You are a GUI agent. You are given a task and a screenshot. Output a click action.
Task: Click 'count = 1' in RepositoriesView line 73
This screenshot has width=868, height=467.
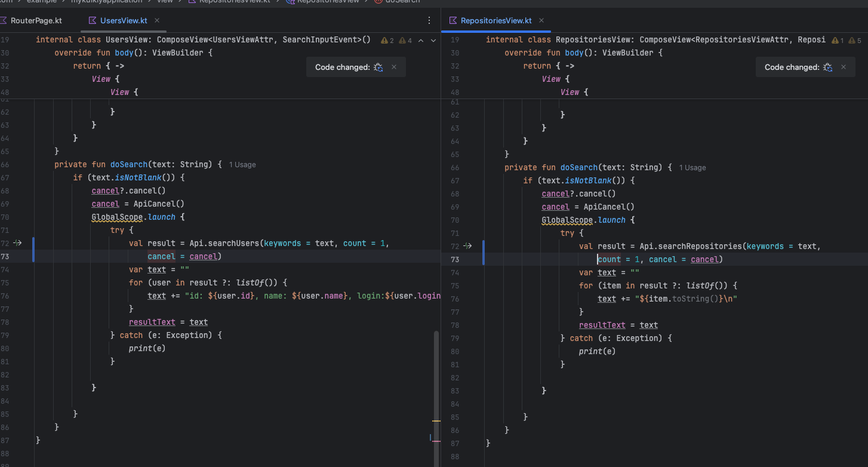[618, 259]
